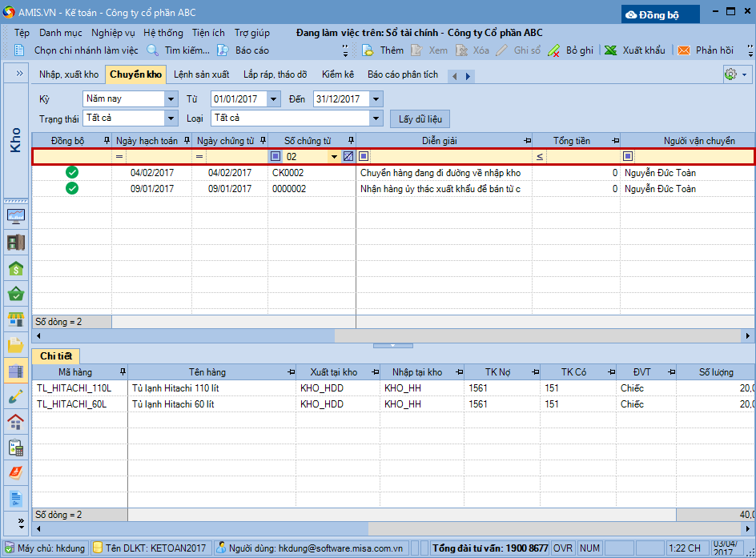756x558 pixels.
Task: Open the safe/cash fund module in sidebar
Action: pos(16,242)
